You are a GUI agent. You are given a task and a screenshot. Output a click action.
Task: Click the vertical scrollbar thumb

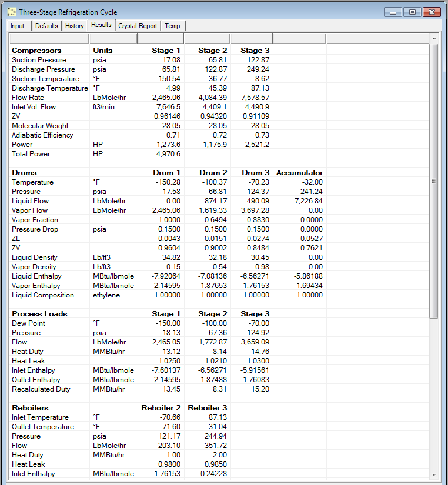coord(434,180)
